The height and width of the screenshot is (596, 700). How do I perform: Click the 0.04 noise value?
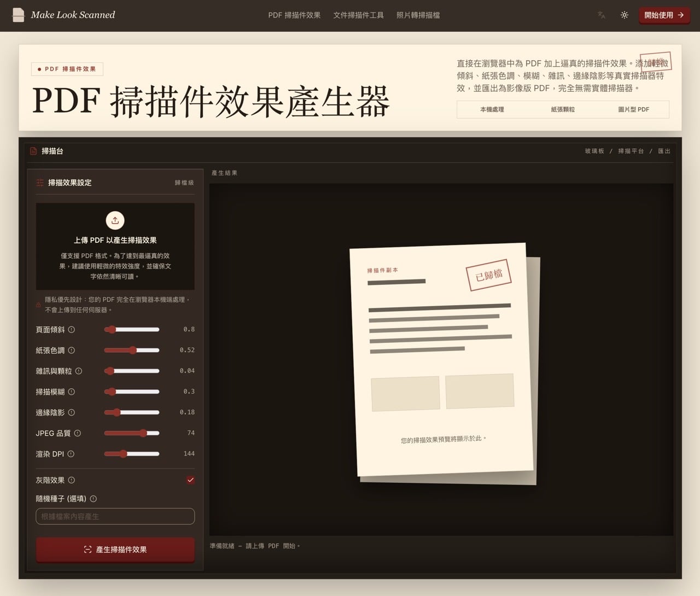click(187, 371)
